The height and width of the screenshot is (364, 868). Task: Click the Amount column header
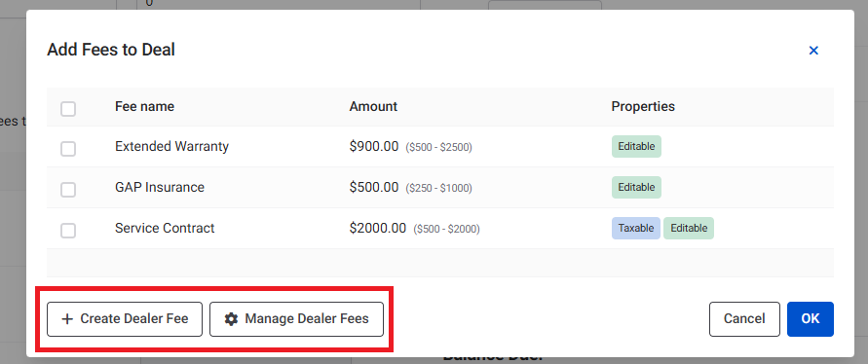tap(373, 106)
